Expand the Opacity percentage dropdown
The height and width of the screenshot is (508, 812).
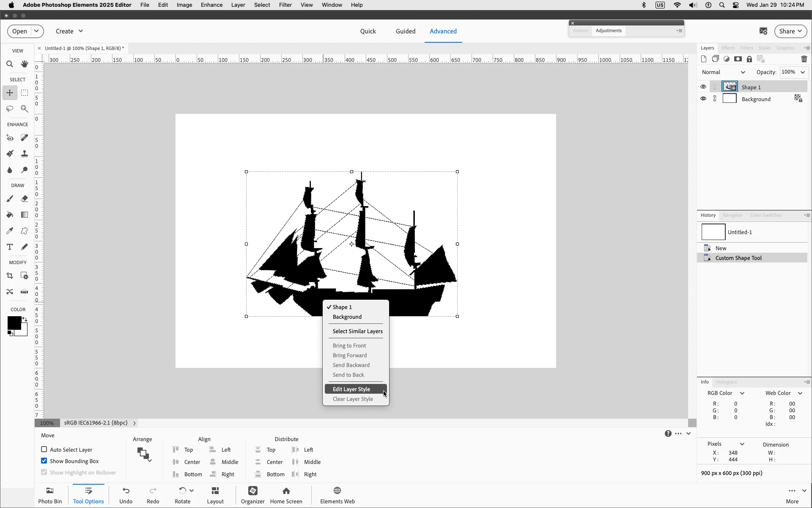click(x=802, y=72)
